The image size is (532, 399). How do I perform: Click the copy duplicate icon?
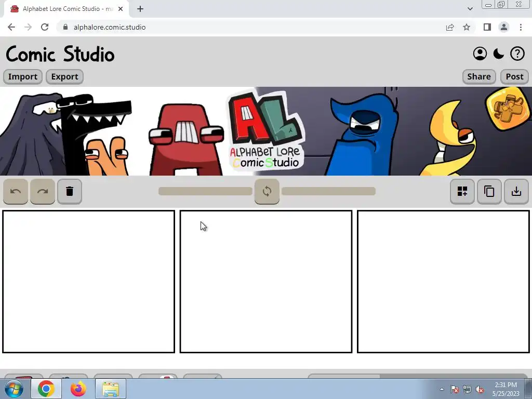coord(489,191)
